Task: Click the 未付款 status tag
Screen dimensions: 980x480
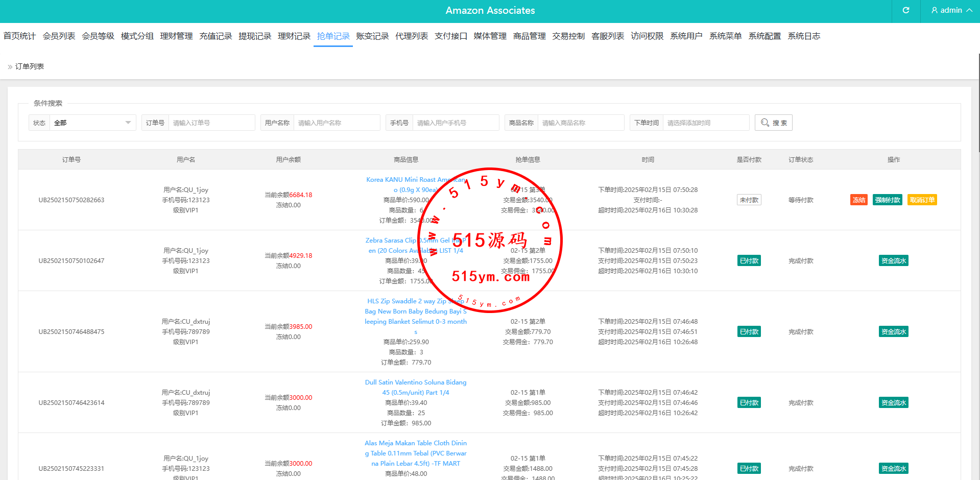Action: tap(749, 200)
